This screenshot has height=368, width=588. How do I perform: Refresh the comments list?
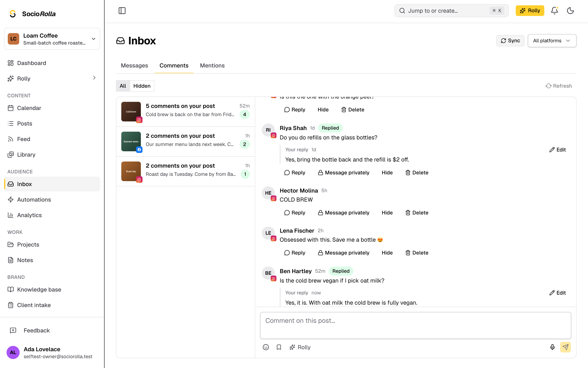click(559, 86)
